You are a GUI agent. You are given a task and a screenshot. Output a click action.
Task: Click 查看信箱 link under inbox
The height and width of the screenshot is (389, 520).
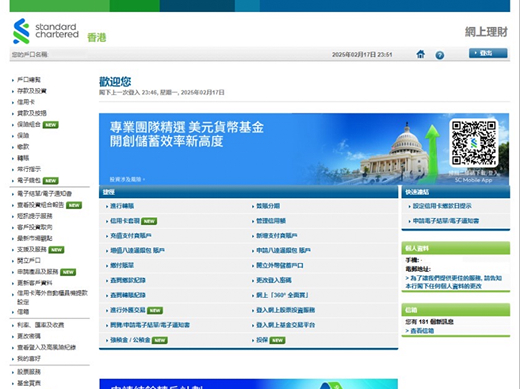[x=419, y=331]
